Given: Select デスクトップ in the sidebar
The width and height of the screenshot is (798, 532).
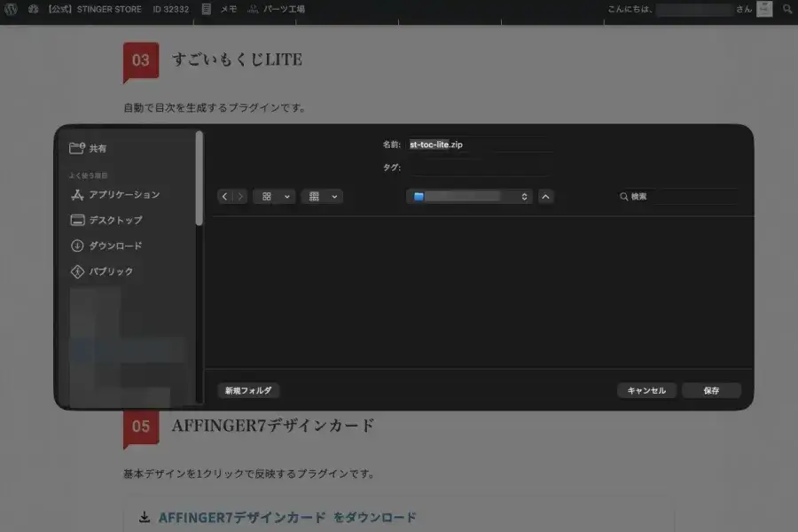Looking at the screenshot, I should point(106,220).
